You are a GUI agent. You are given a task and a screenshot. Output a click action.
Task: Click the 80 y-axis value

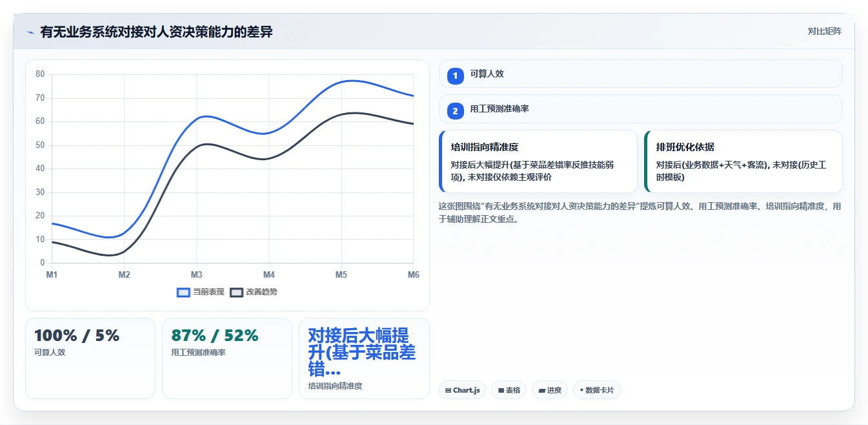pos(40,74)
